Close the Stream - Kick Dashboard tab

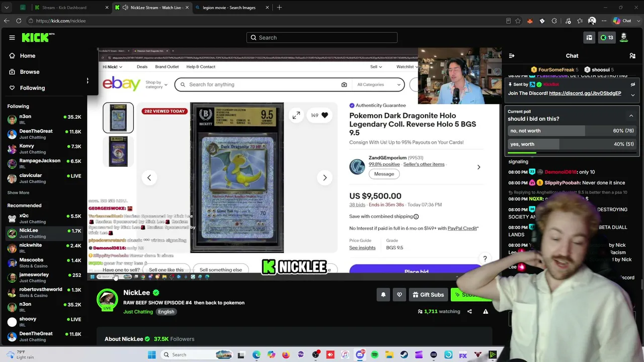[x=107, y=8]
